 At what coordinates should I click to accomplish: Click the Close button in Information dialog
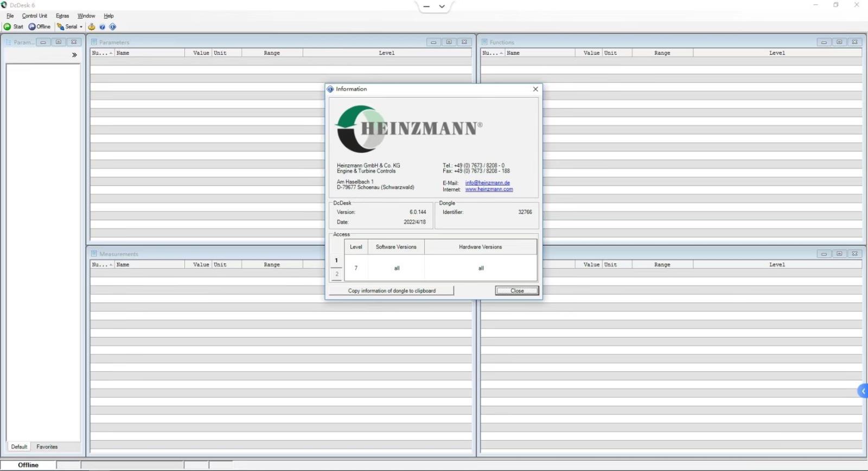click(x=517, y=291)
